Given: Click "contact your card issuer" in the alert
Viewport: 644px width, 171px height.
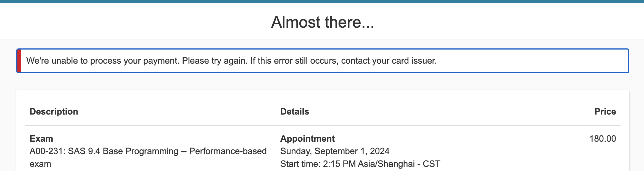Looking at the screenshot, I should (x=389, y=61).
